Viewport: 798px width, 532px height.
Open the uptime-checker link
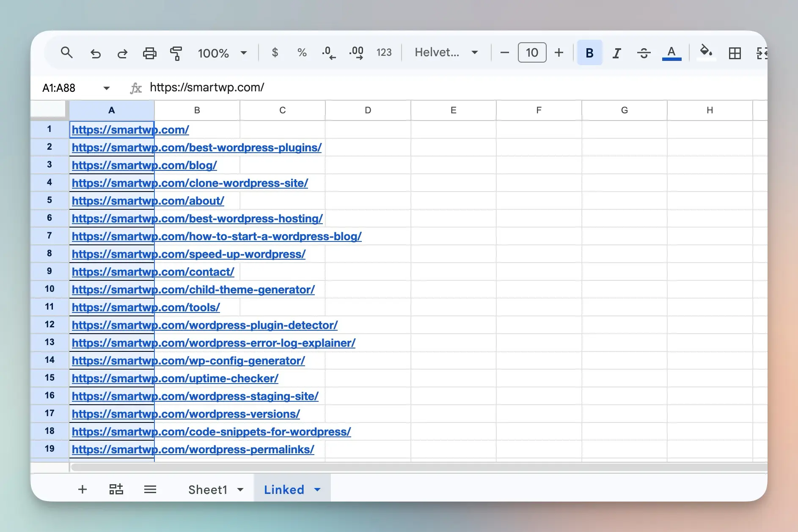click(175, 378)
